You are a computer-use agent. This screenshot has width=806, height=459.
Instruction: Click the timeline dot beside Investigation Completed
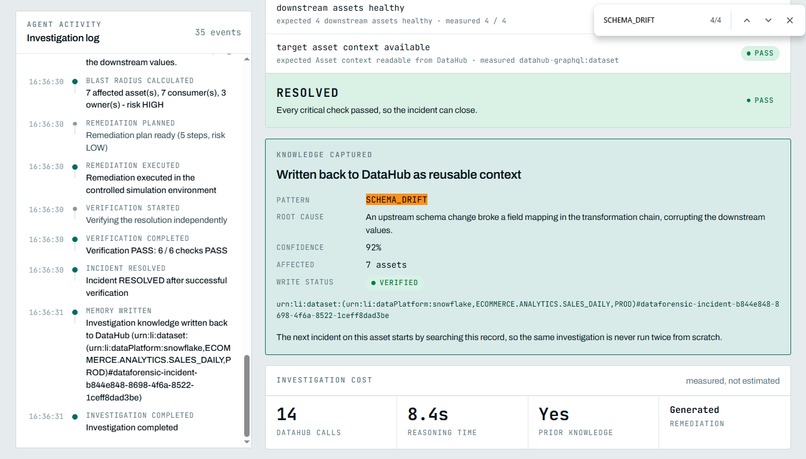[x=75, y=416]
